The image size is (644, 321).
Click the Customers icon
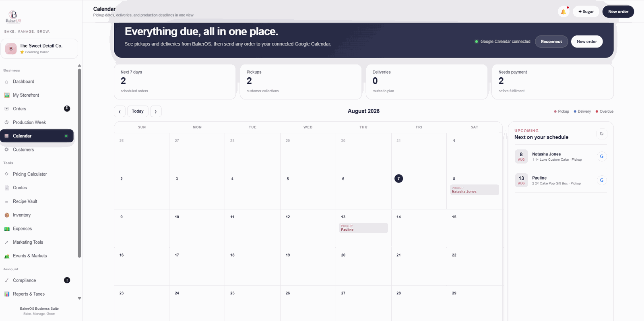pos(6,150)
